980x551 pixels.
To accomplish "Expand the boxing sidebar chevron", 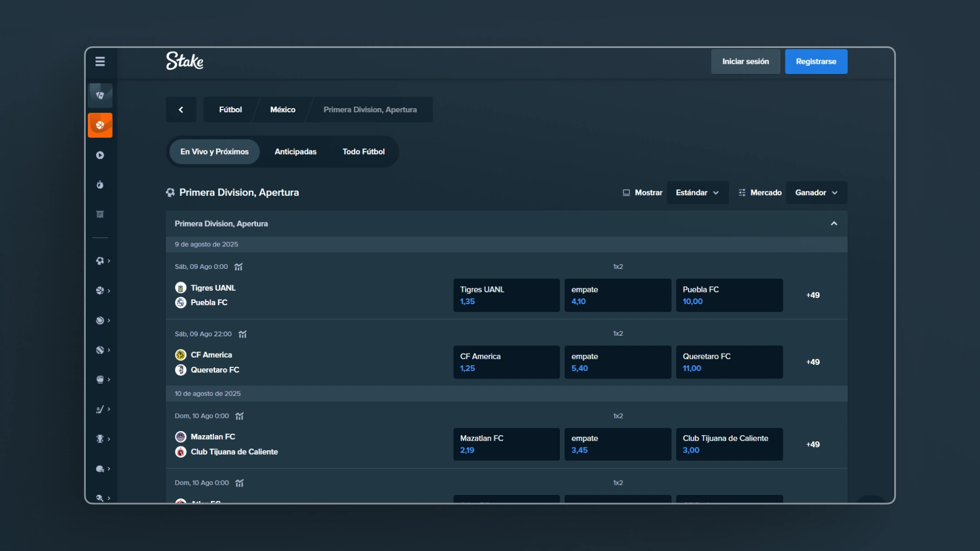I will [x=109, y=380].
